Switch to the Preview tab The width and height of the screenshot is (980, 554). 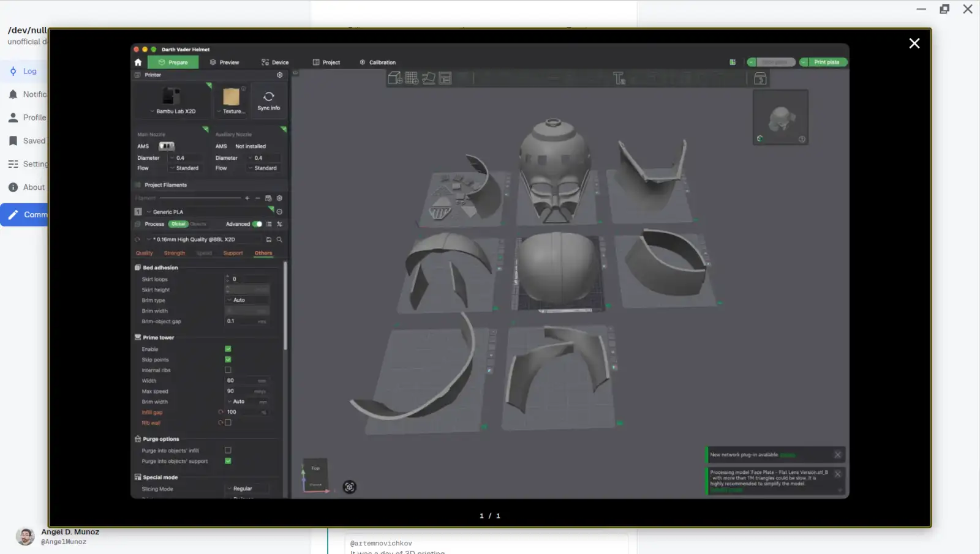coord(224,62)
